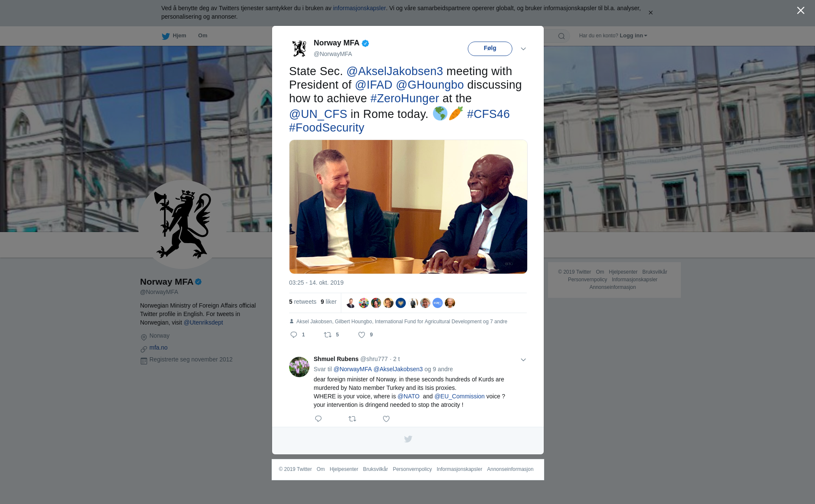Open the @AkselJakobsen3 mention in tweet

(x=395, y=71)
